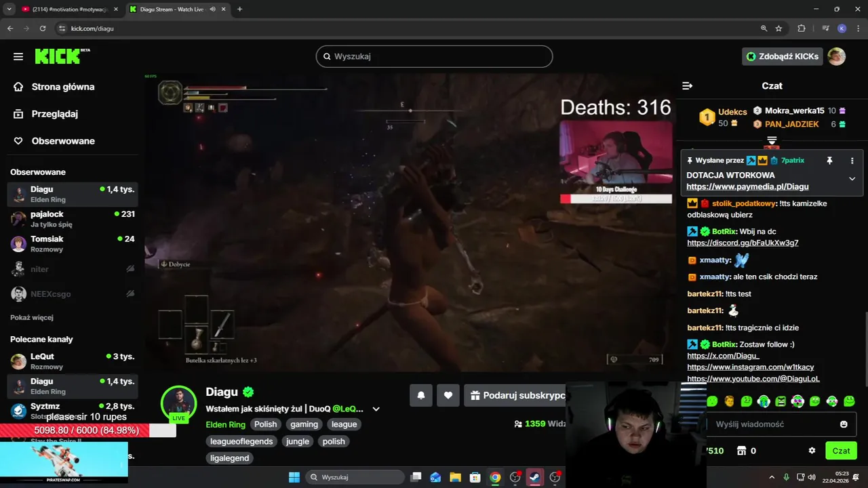Open the emoji picker in chat input
The image size is (868, 488).
[844, 424]
